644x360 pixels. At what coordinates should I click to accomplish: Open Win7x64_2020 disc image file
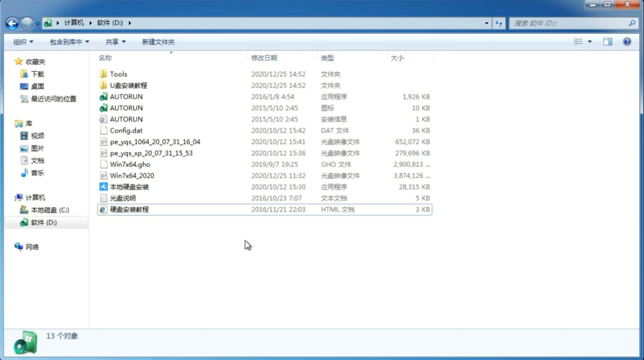pyautogui.click(x=131, y=175)
